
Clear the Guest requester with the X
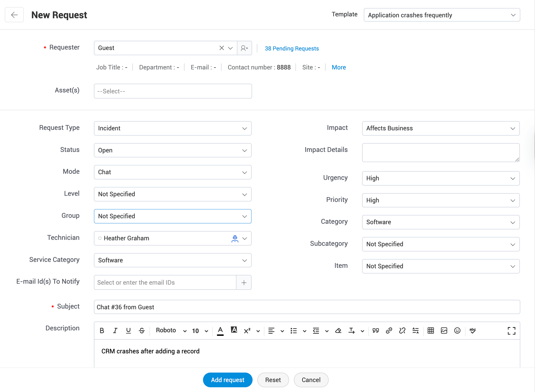pos(221,48)
